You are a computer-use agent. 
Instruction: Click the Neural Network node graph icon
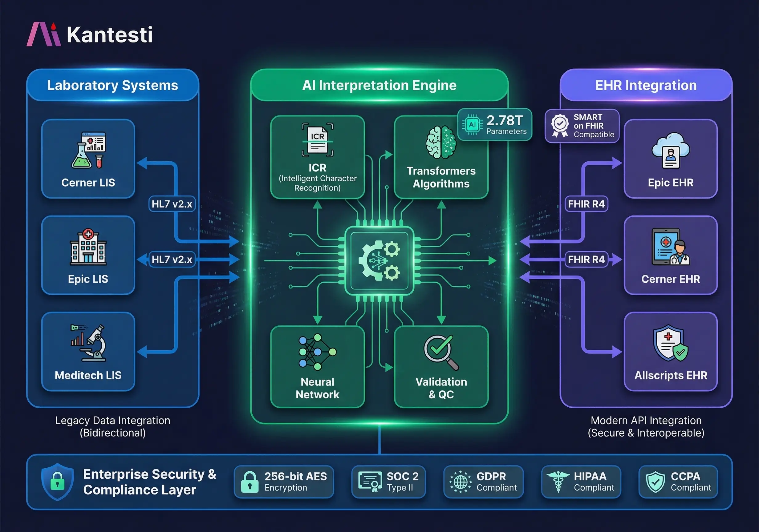[x=317, y=352]
